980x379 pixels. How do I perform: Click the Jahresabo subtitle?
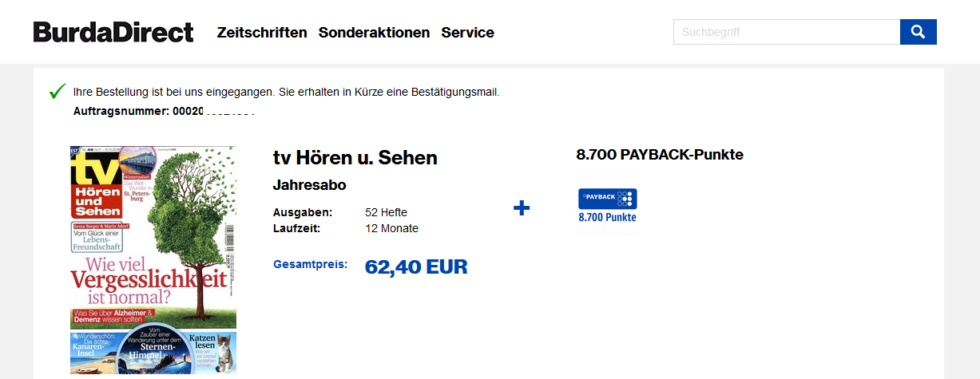309,185
